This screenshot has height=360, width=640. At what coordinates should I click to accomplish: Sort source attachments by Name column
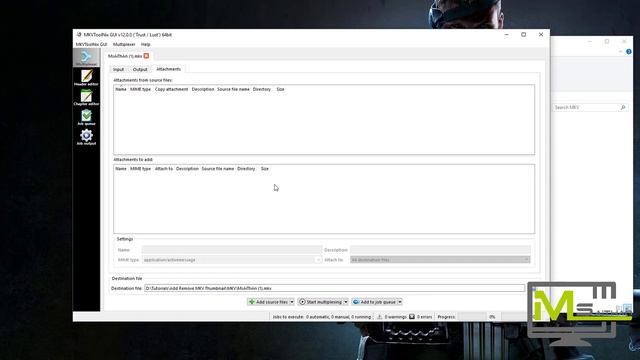[121, 89]
